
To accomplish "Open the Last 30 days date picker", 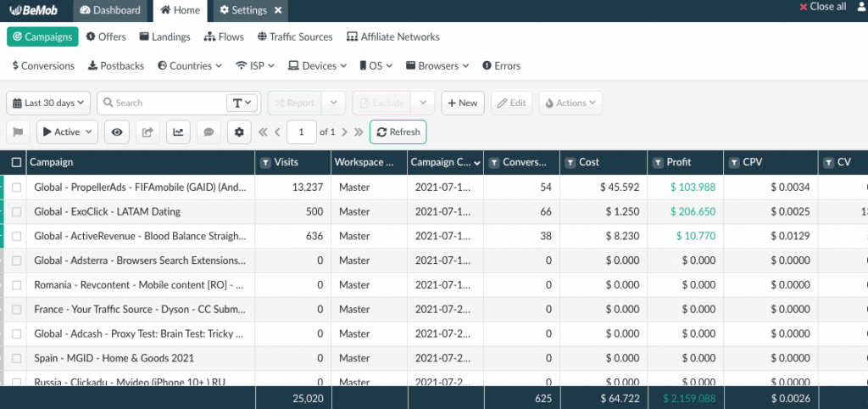I will point(48,103).
